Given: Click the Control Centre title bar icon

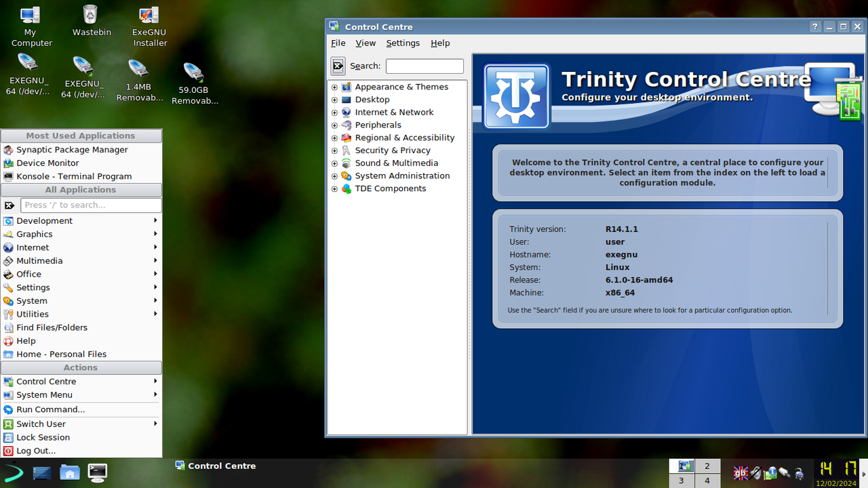Looking at the screenshot, I should (334, 26).
